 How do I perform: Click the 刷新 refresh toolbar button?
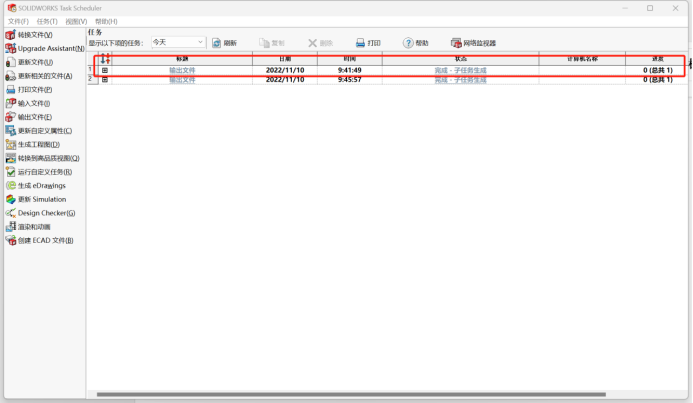pos(225,43)
